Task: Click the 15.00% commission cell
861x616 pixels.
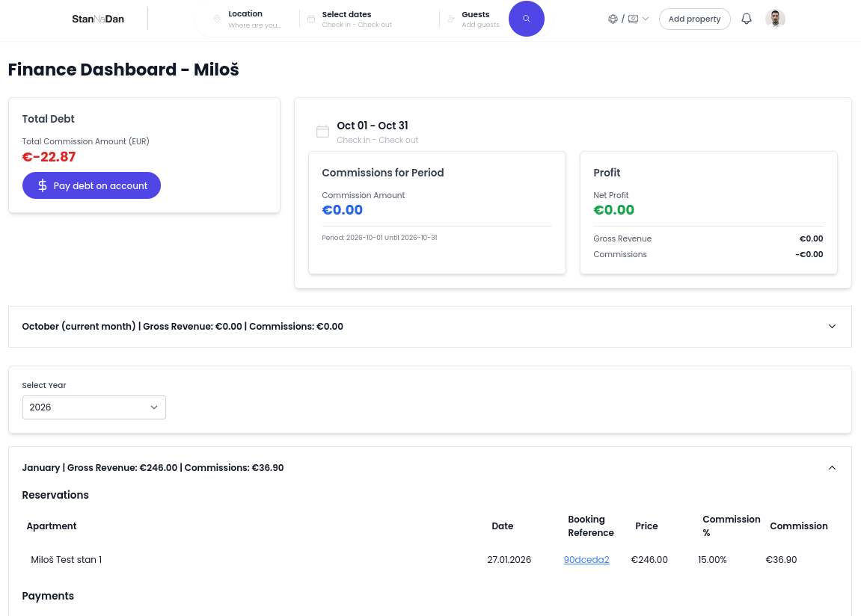Action: coord(712,559)
